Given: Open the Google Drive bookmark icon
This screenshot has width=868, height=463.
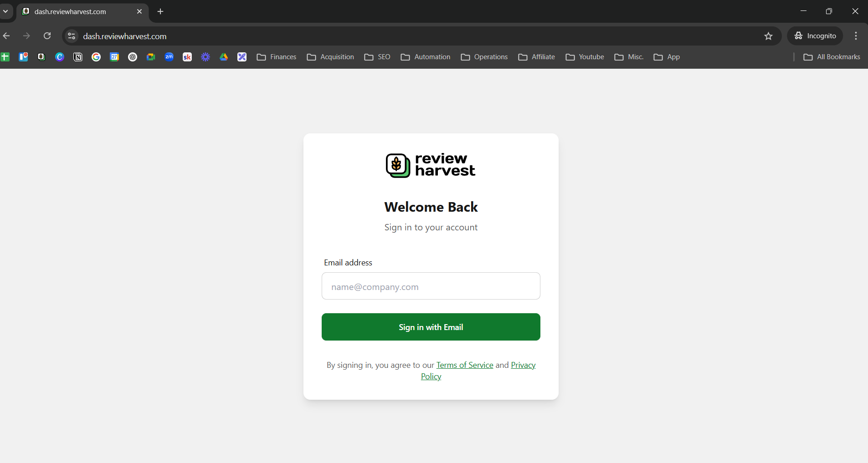Looking at the screenshot, I should click(224, 57).
